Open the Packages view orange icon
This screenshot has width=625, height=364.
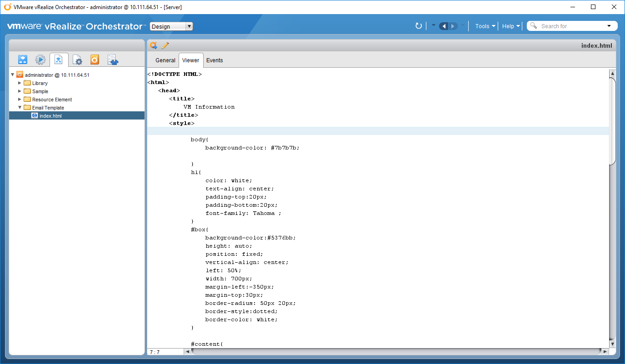[x=95, y=60]
